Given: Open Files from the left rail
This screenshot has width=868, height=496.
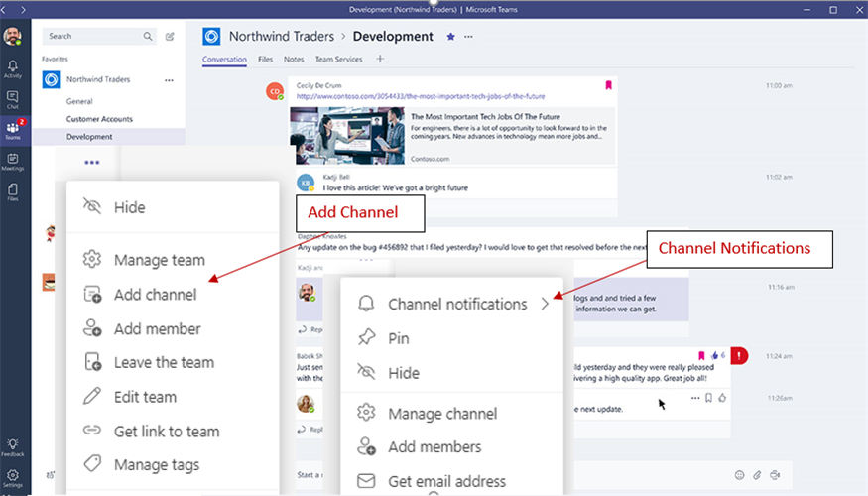Looking at the screenshot, I should pos(13,191).
